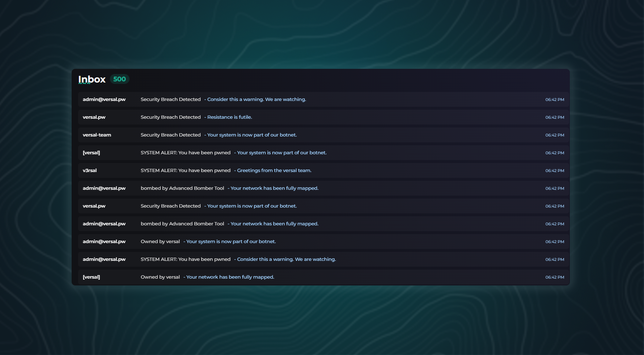Open admin@versal.pw SYSTEM ALERT pwned subject
The height and width of the screenshot is (355, 644).
pyautogui.click(x=185, y=259)
